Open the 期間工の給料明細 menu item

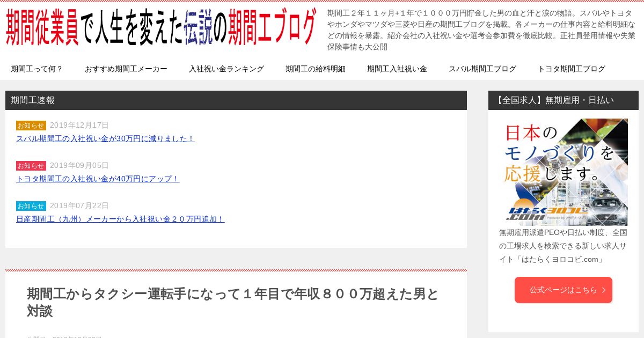[x=315, y=69]
